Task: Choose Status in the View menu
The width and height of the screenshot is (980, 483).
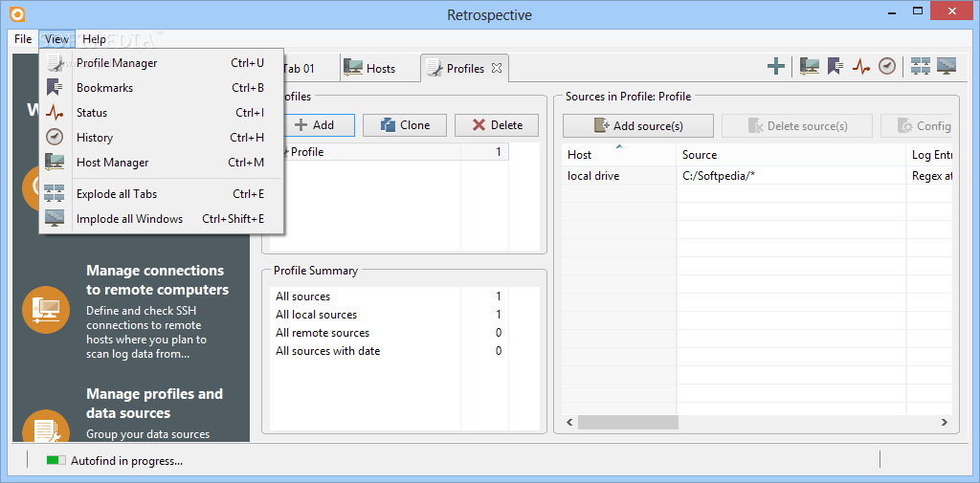Action: pyautogui.click(x=161, y=113)
